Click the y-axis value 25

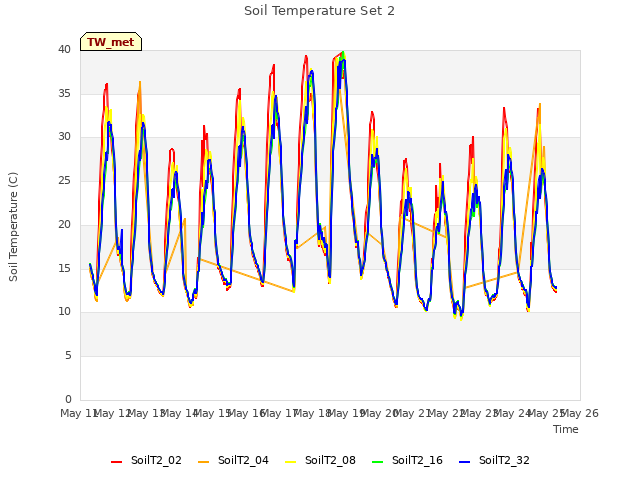click(x=64, y=180)
